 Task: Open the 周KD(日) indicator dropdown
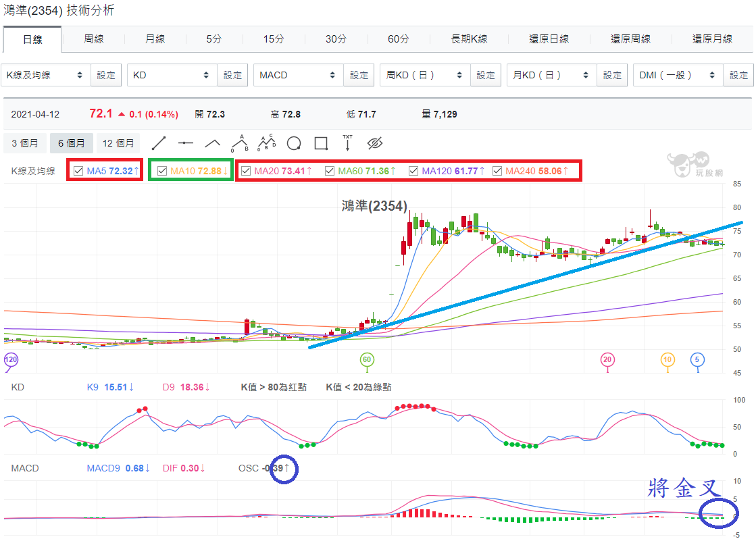point(425,75)
